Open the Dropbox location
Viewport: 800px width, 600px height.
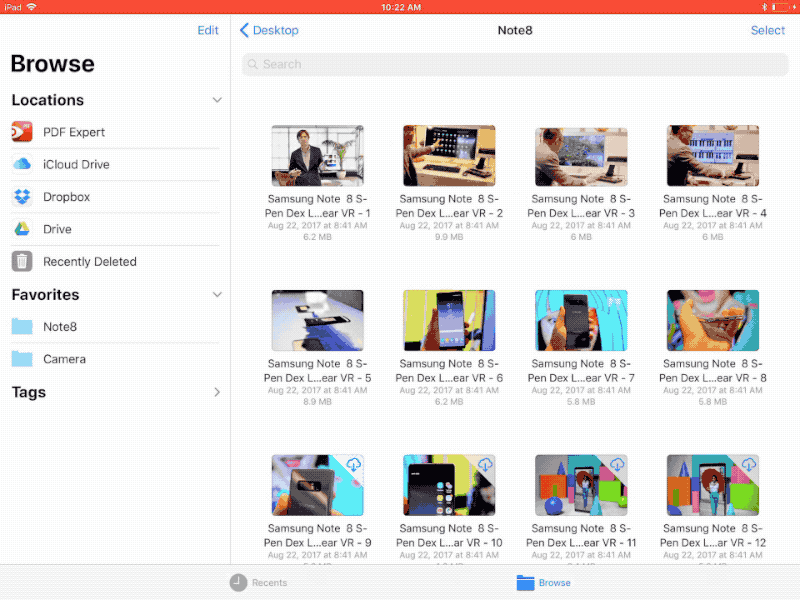coord(70,197)
